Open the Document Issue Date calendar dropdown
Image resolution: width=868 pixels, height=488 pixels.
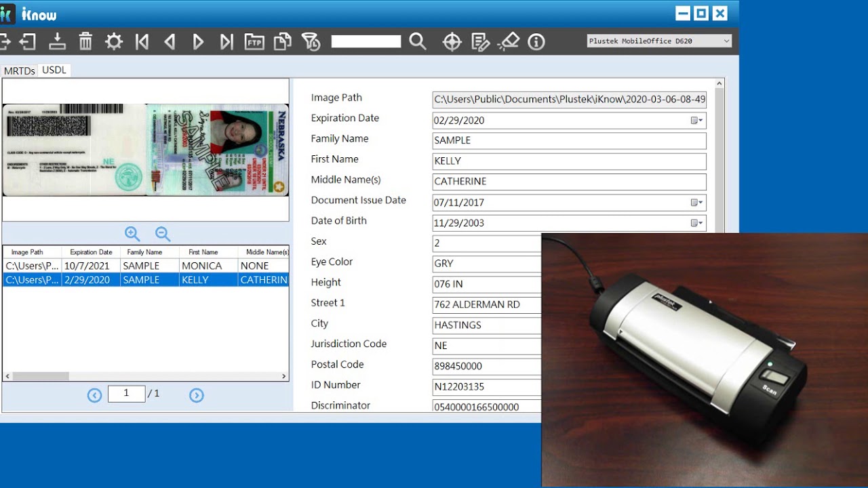pyautogui.click(x=696, y=203)
